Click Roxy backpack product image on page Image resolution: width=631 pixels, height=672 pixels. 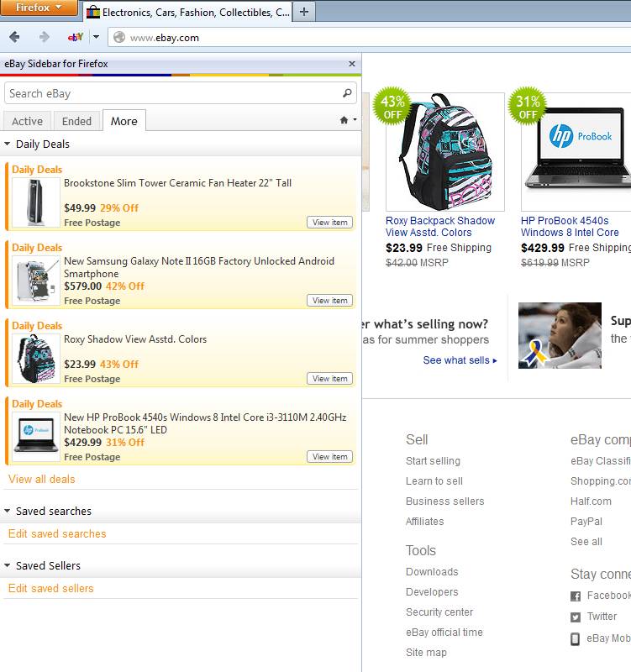coord(445,152)
